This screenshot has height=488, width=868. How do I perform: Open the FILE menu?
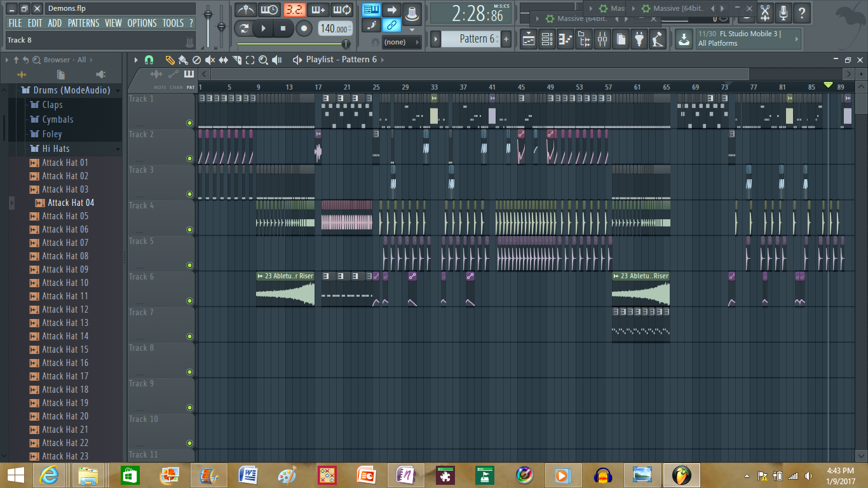point(15,23)
